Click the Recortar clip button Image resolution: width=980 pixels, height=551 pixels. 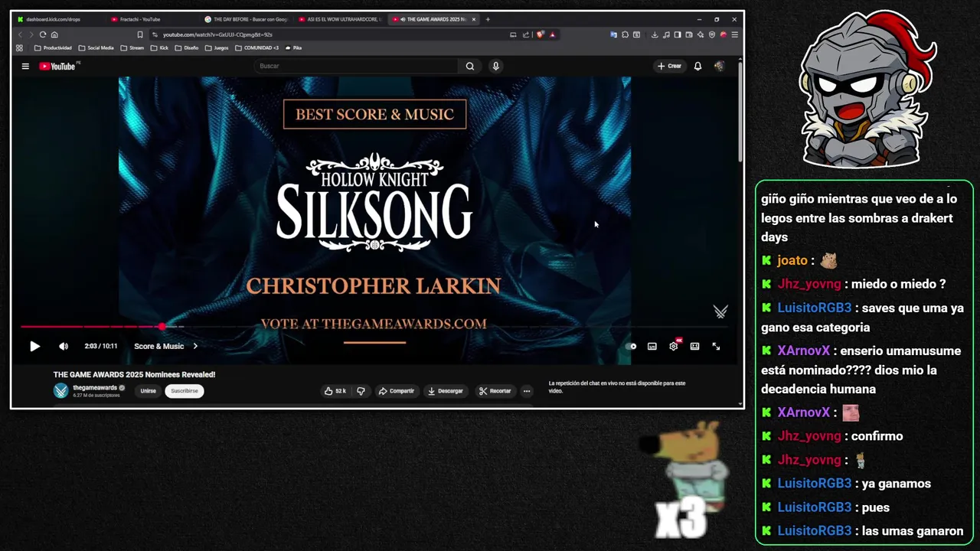coord(495,391)
